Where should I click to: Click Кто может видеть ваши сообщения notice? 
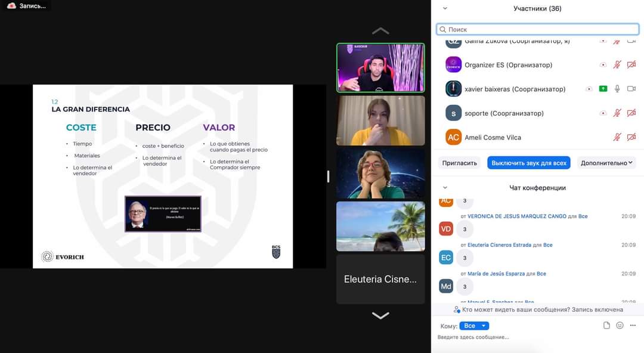(x=542, y=310)
